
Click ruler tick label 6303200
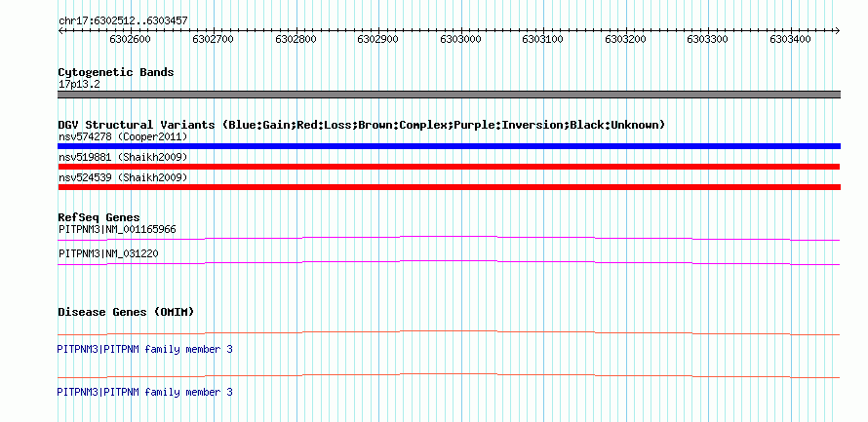(x=625, y=39)
